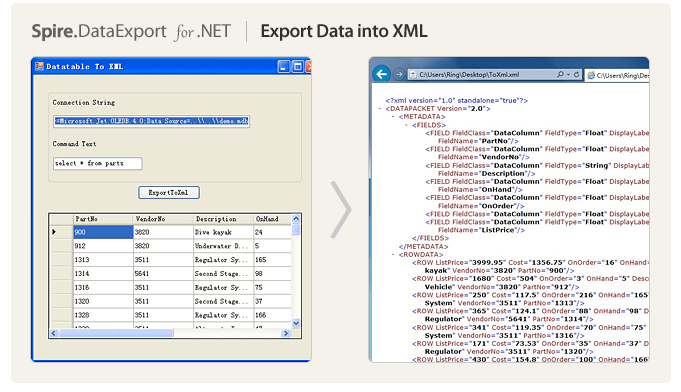Viewport: 681px width, 392px height.
Task: Collapse the FIELDS XML node
Action: [x=407, y=125]
